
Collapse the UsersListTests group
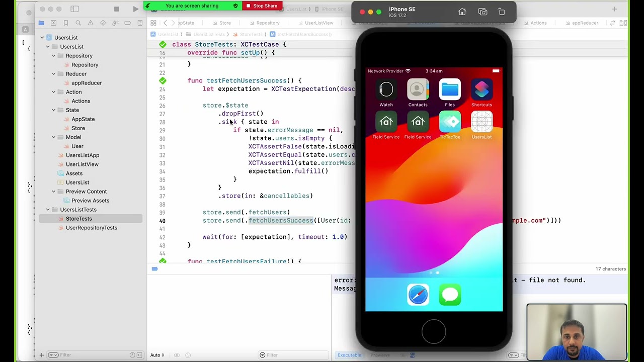[x=48, y=210]
